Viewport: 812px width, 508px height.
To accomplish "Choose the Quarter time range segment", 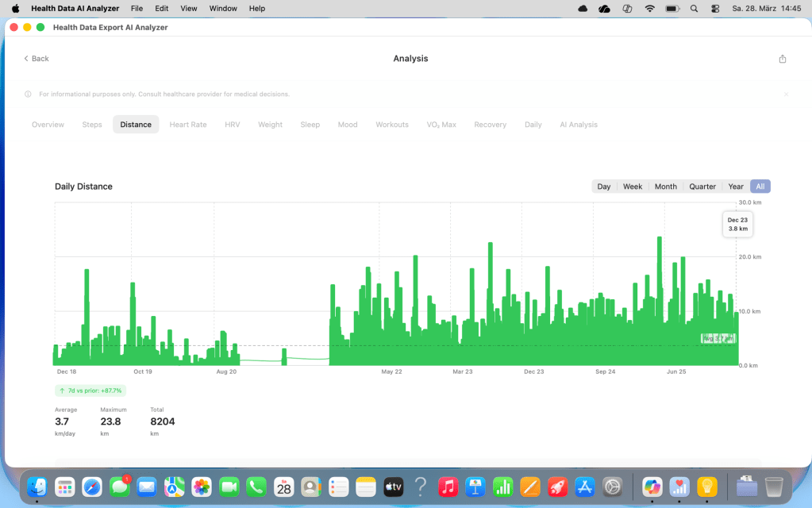I will coord(702,187).
